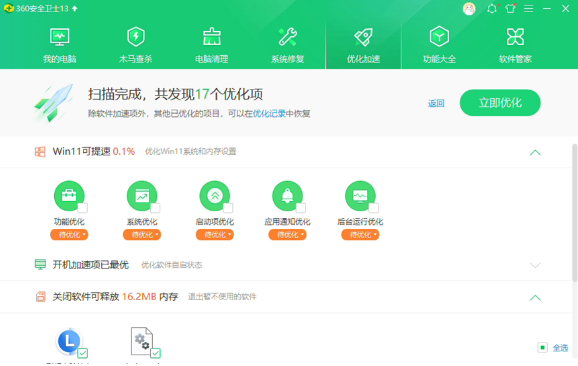Open the 软件管家 flower icon

tap(515, 37)
